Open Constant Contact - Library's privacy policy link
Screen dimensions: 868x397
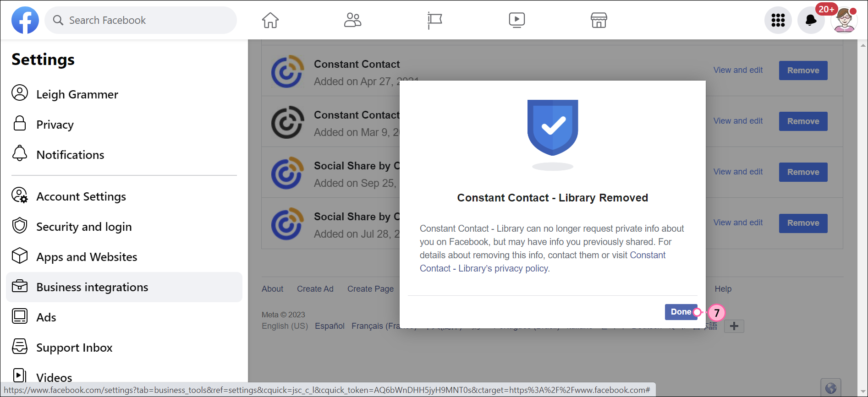543,261
